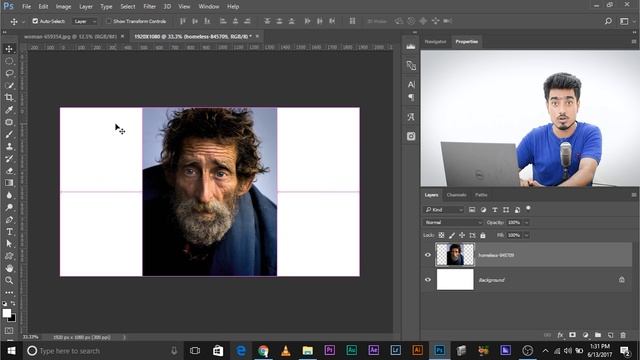Open the tool preset picker arrow
The width and height of the screenshot is (640, 360).
coord(23,21)
